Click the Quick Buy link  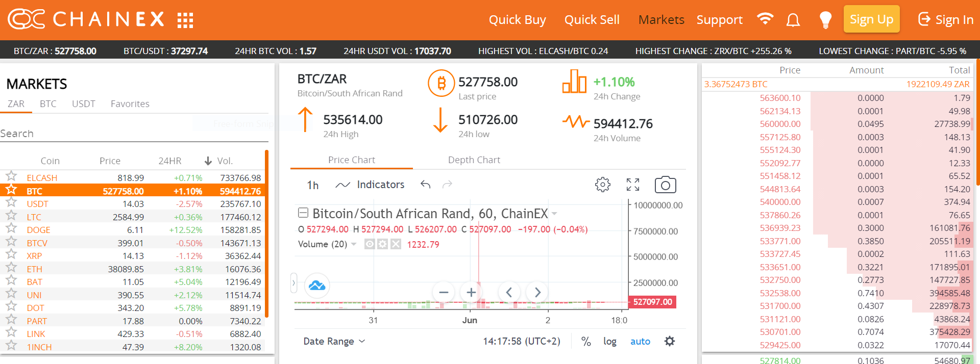click(518, 20)
